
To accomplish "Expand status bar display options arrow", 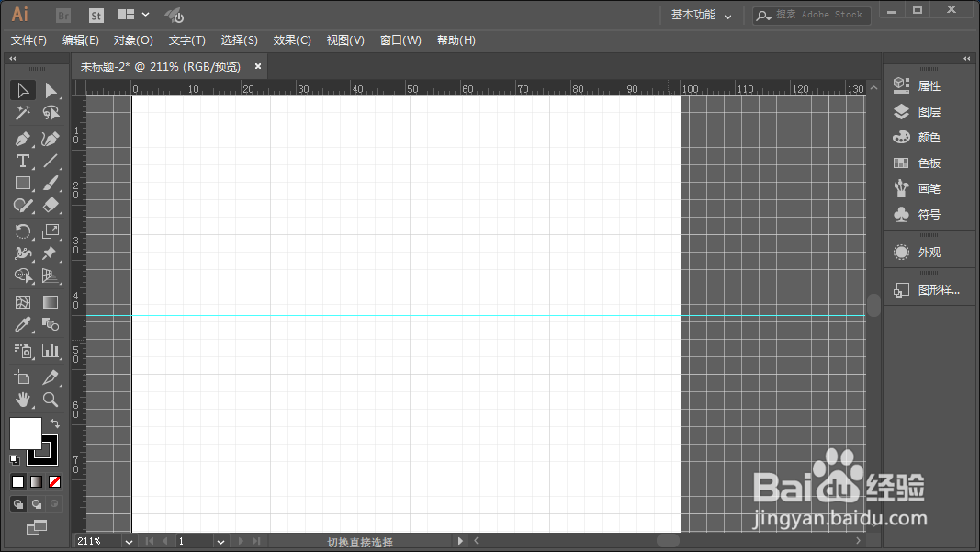I will point(461,541).
